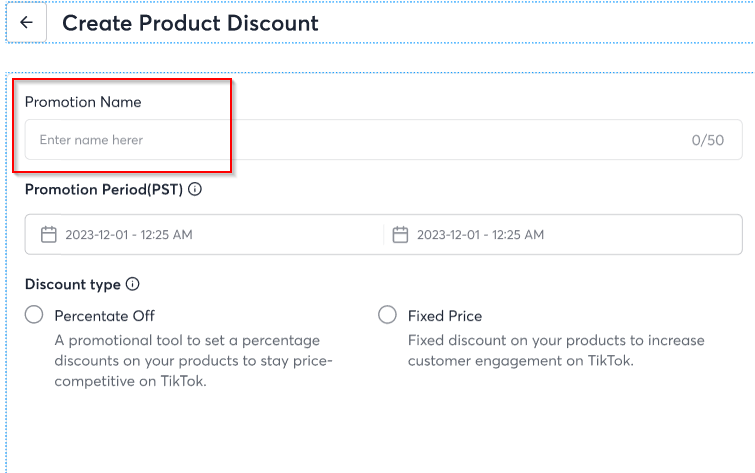Viewport: 755px width, 473px height.
Task: Click the info icon beside Promotion Period(PST)
Action: click(x=195, y=189)
